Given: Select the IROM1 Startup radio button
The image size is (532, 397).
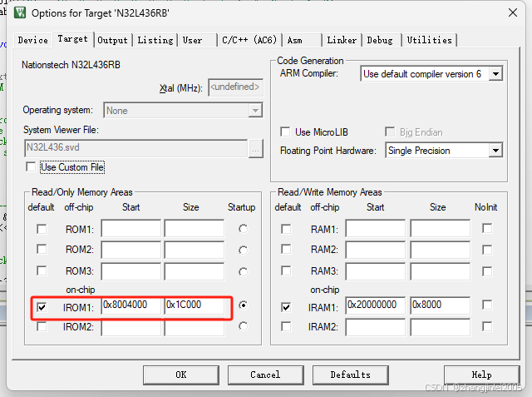Looking at the screenshot, I should (x=243, y=305).
